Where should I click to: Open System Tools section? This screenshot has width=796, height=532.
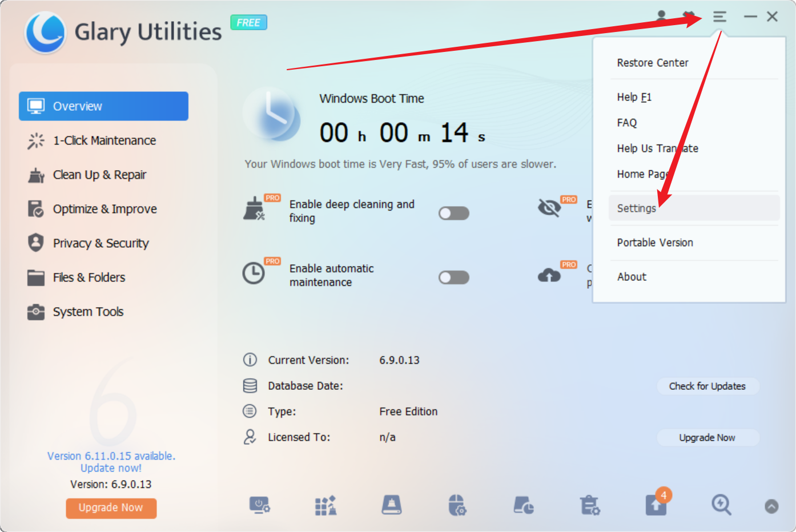[x=103, y=312]
